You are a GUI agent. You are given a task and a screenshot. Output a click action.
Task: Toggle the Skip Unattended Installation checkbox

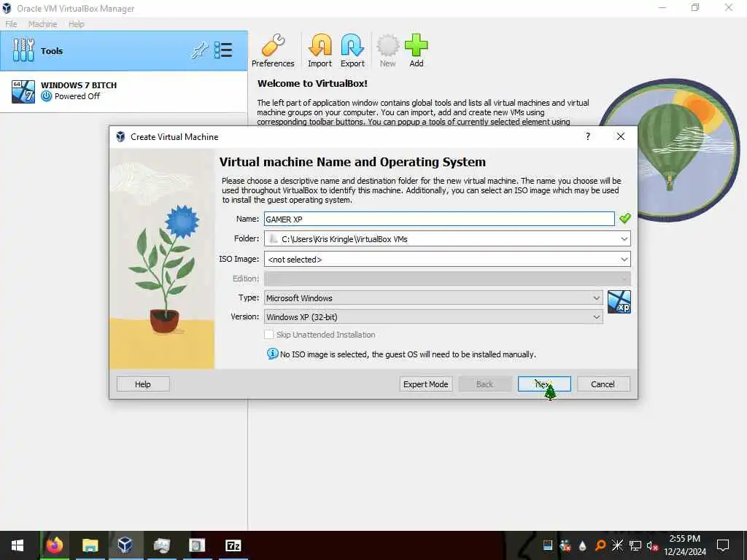pyautogui.click(x=268, y=335)
